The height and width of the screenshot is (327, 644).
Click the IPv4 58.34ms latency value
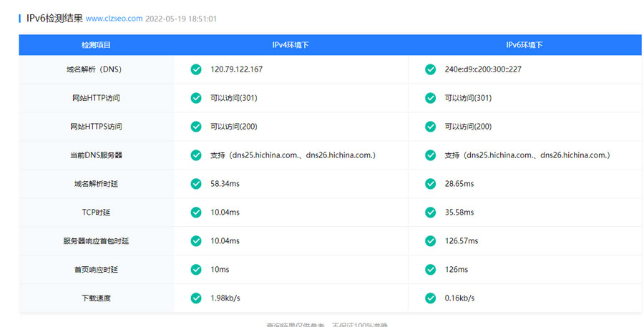tap(225, 184)
